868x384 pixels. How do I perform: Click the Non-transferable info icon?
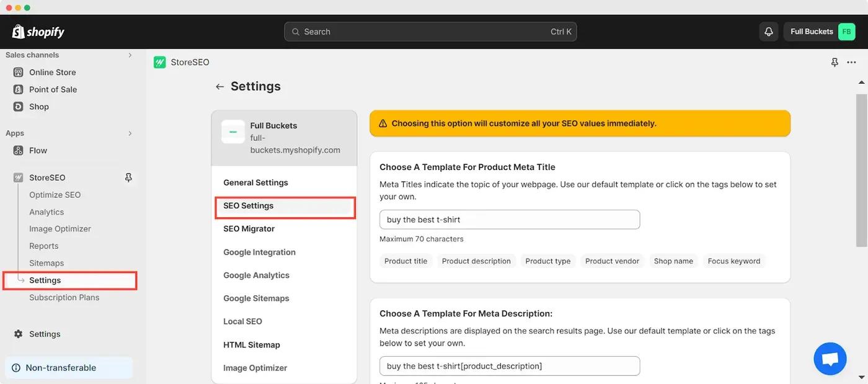pos(16,368)
